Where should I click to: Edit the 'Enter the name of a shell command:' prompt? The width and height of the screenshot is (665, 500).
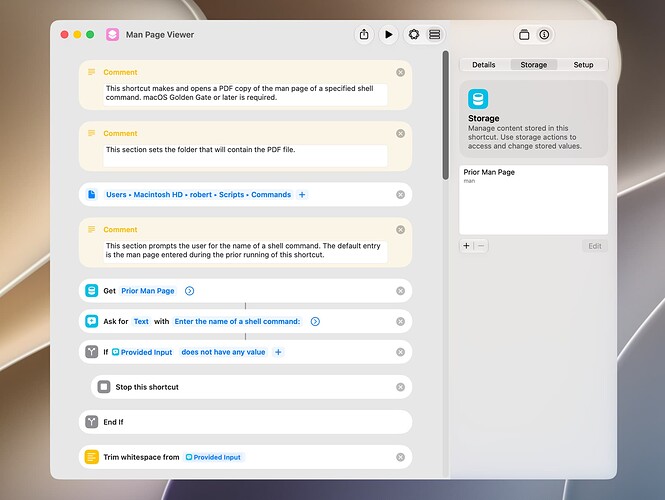tap(238, 321)
